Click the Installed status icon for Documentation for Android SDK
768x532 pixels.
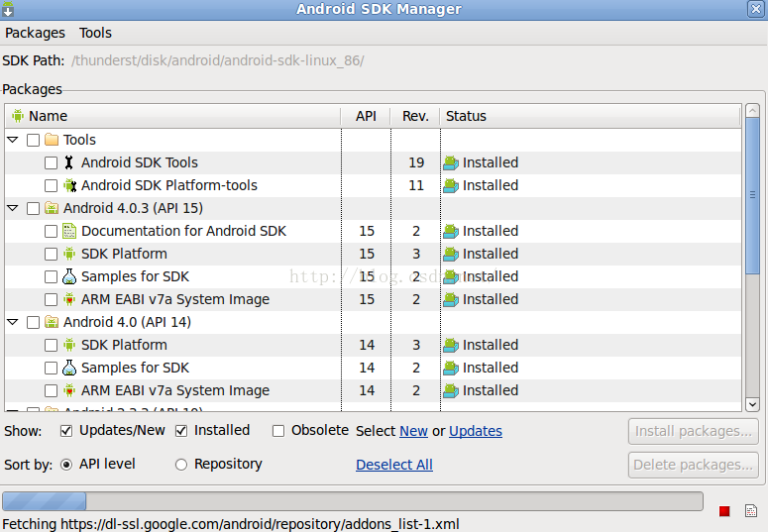pos(451,231)
